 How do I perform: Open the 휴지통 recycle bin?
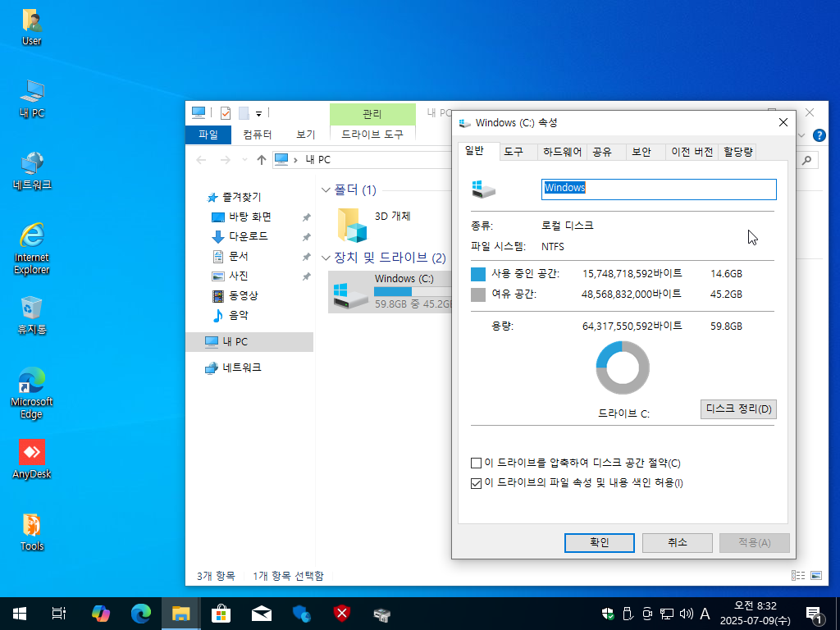32,315
